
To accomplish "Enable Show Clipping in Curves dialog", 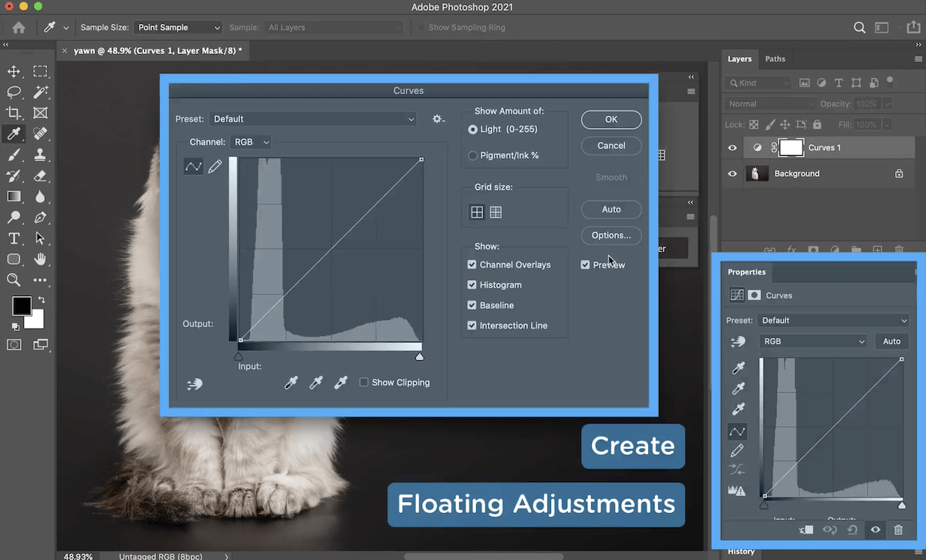I will (x=362, y=382).
